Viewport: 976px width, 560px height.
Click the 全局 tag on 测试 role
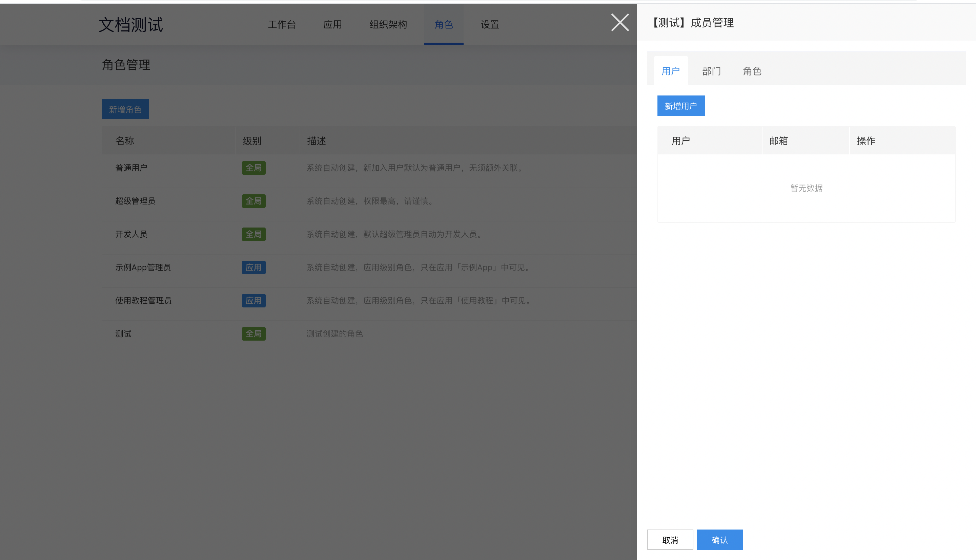[x=253, y=334]
